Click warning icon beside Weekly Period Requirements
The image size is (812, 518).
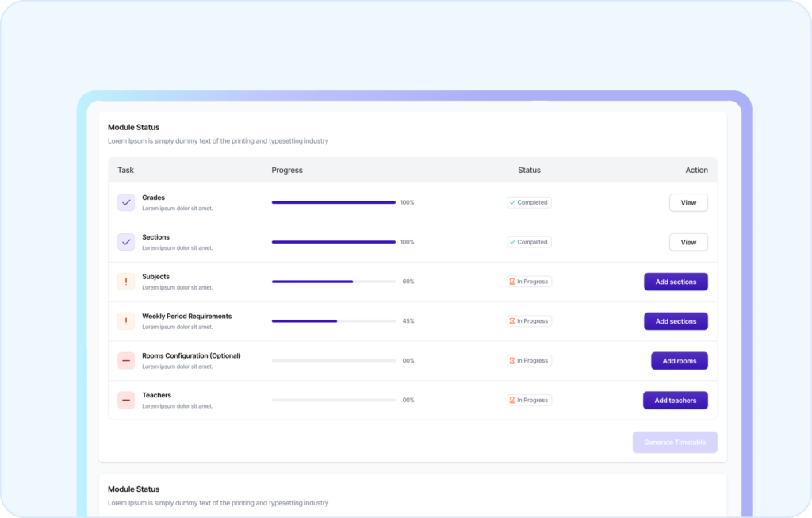click(126, 321)
